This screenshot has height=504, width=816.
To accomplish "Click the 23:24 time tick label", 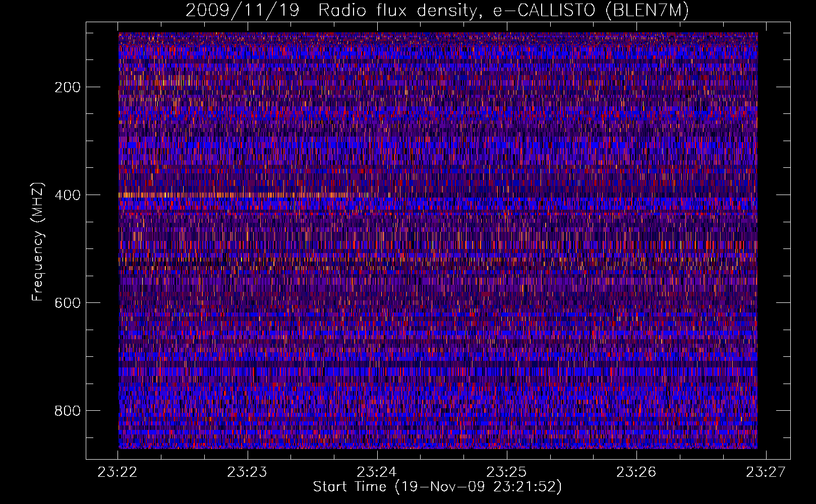I will (x=377, y=472).
